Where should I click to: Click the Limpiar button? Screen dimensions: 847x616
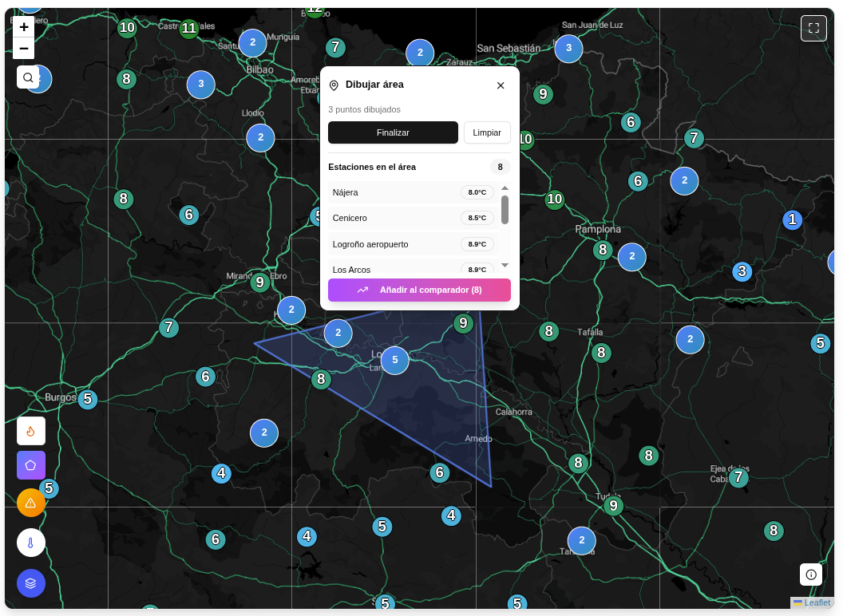coord(487,132)
